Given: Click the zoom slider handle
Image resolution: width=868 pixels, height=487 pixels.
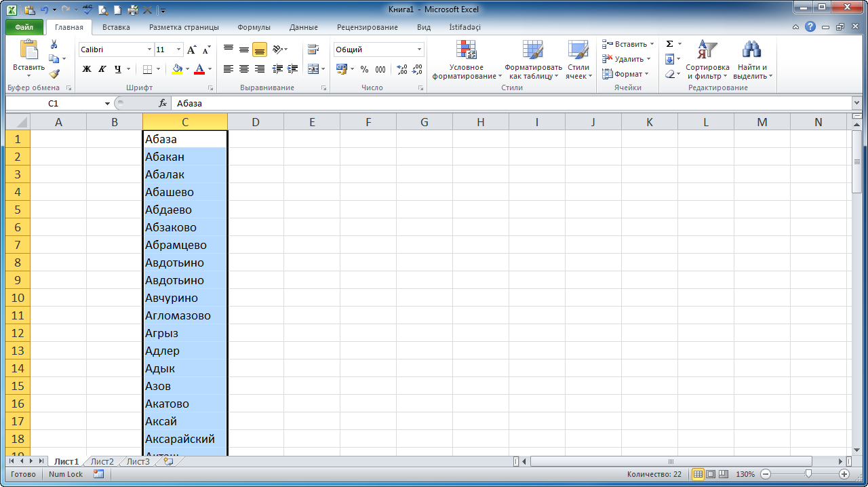Looking at the screenshot, I should (x=808, y=474).
